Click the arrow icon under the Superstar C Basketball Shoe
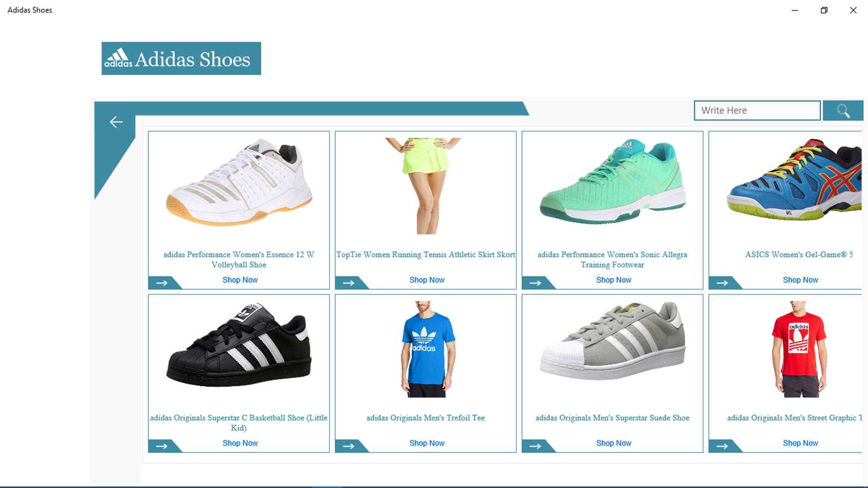This screenshot has width=868, height=488. click(162, 446)
